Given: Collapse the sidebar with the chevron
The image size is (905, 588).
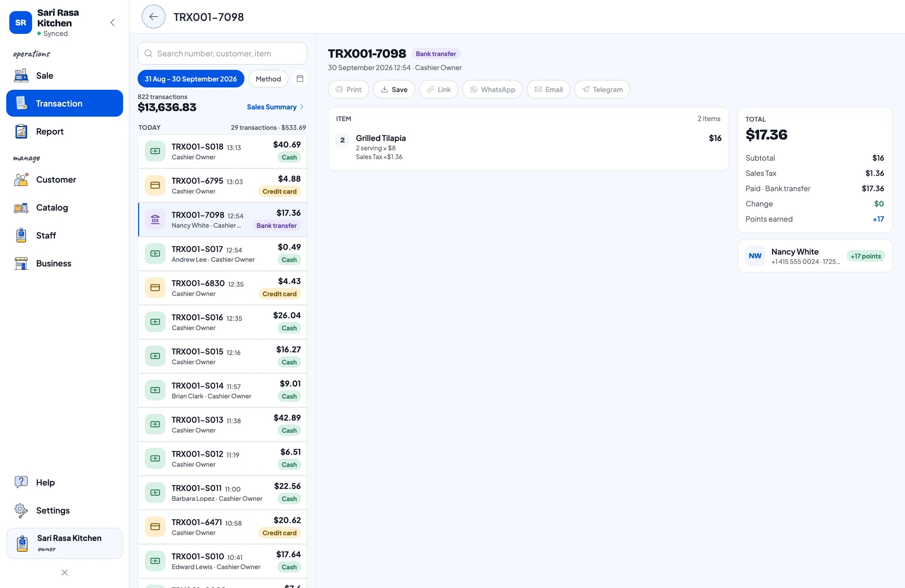Looking at the screenshot, I should pos(112,22).
